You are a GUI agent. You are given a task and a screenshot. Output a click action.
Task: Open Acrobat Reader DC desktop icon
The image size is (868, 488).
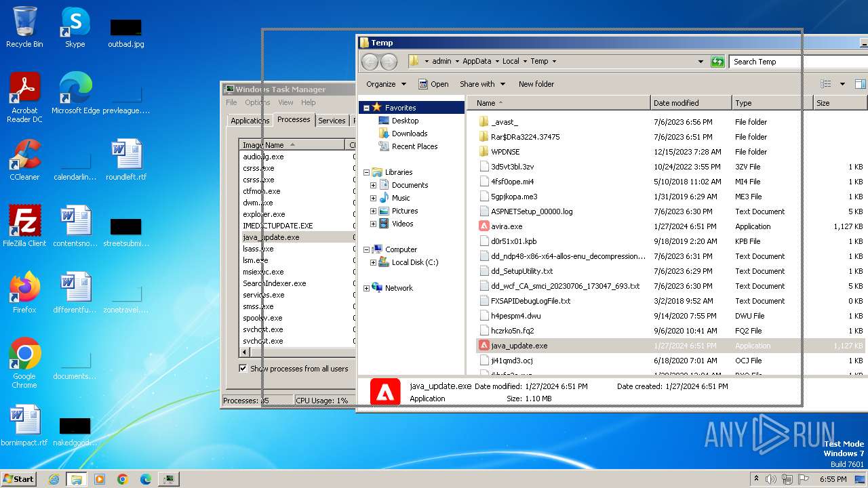[x=24, y=98]
